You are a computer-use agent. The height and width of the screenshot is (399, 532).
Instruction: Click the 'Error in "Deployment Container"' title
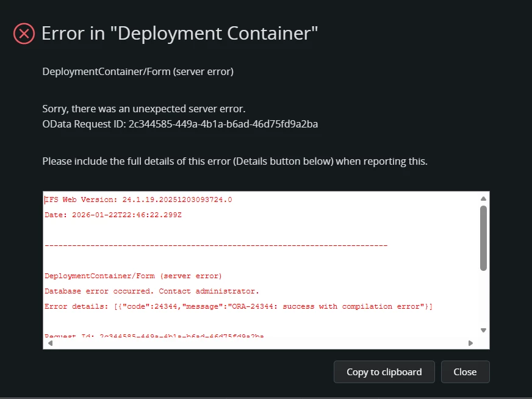click(179, 33)
